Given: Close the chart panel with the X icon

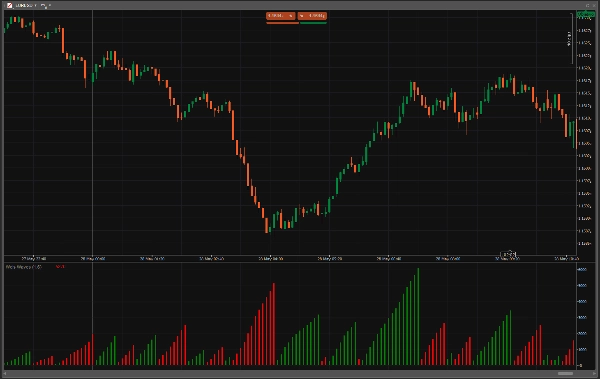Looking at the screenshot, I should [594, 5].
